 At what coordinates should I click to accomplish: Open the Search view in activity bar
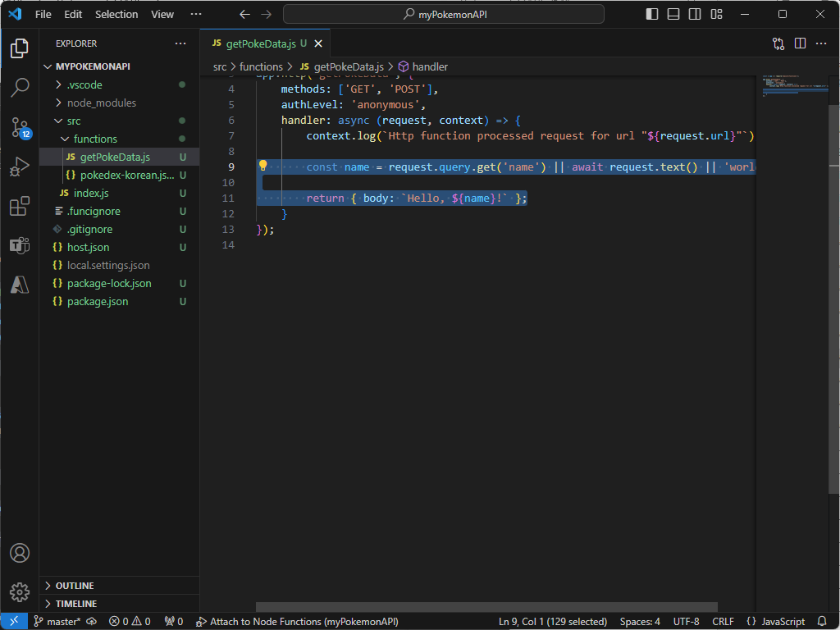pyautogui.click(x=20, y=87)
